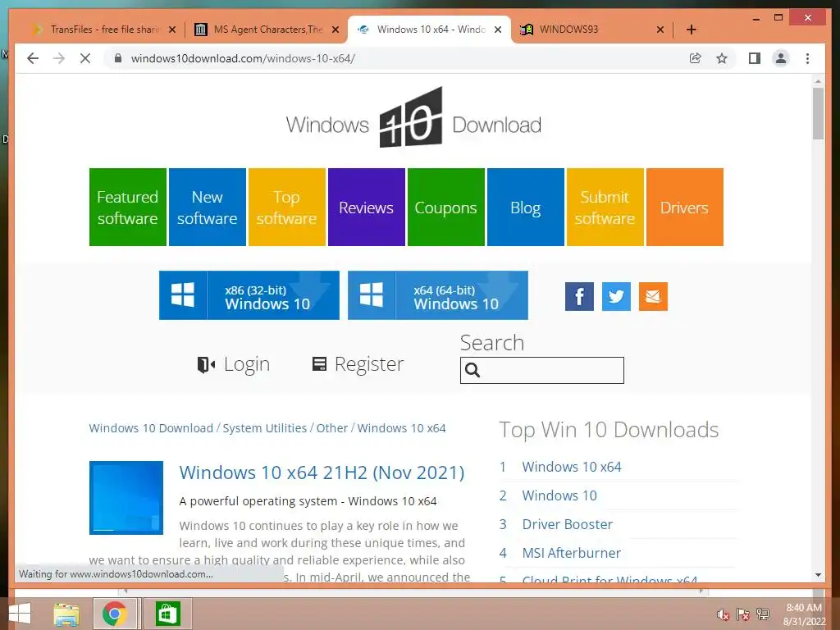
Task: Open Chrome profile avatar menu
Action: (x=781, y=58)
